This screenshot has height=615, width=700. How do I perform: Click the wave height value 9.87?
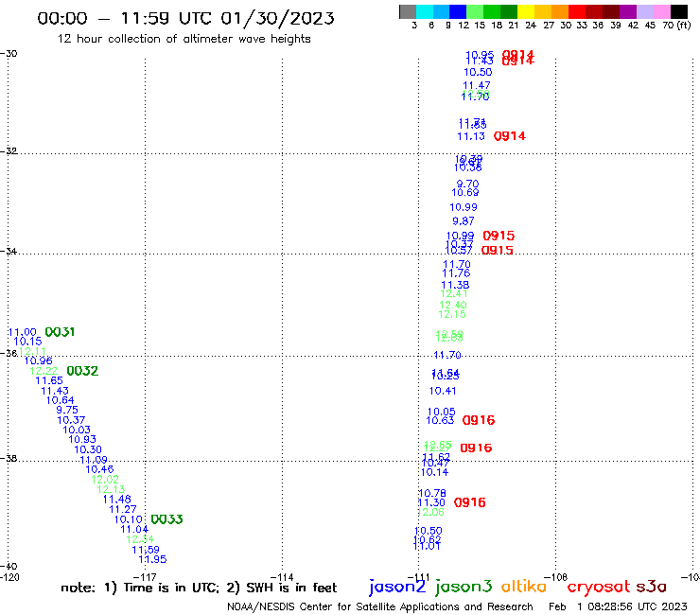[x=464, y=220]
